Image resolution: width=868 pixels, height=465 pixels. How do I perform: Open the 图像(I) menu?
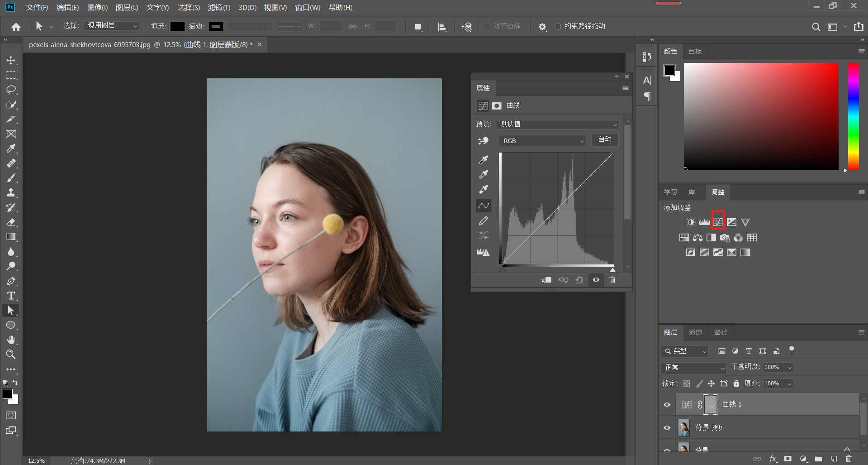pos(97,7)
